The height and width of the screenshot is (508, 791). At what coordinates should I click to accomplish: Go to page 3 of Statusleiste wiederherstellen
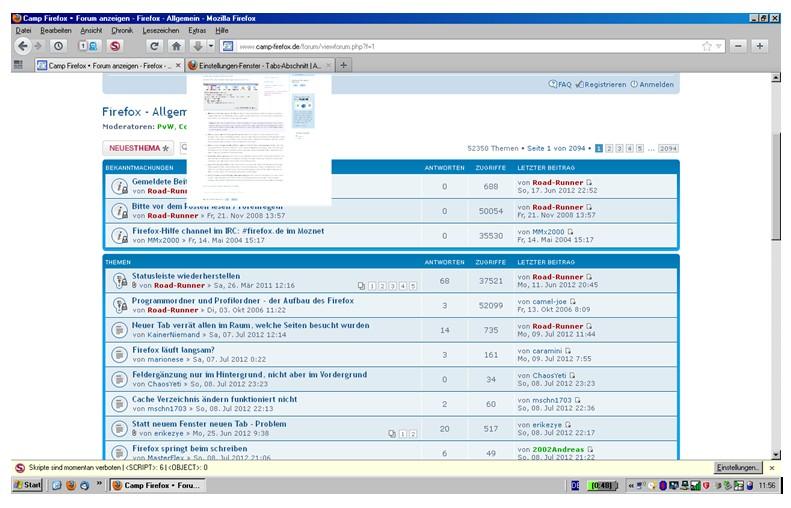pos(392,286)
